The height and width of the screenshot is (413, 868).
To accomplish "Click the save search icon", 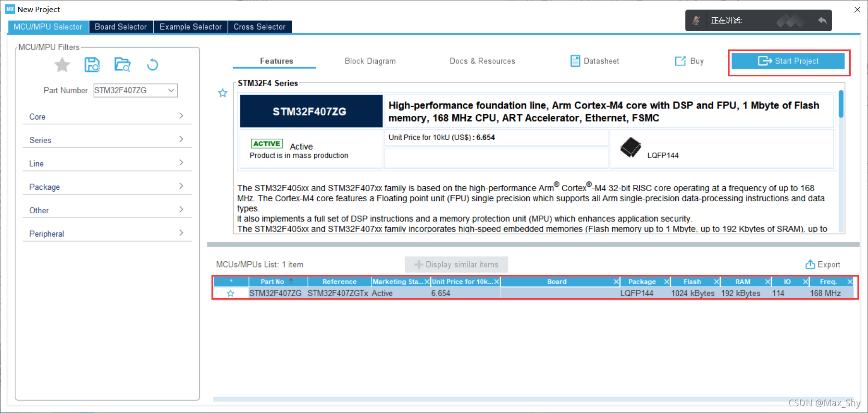I will tap(92, 64).
